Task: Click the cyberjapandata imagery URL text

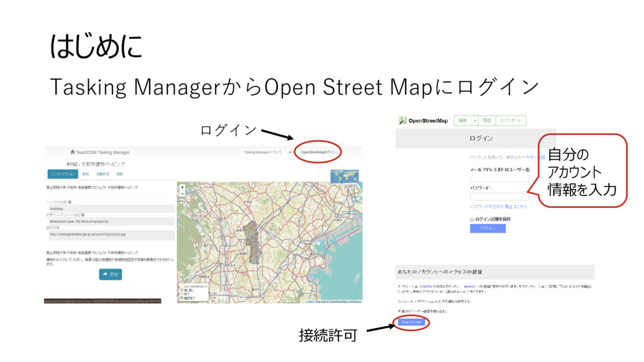Action: (x=87, y=234)
